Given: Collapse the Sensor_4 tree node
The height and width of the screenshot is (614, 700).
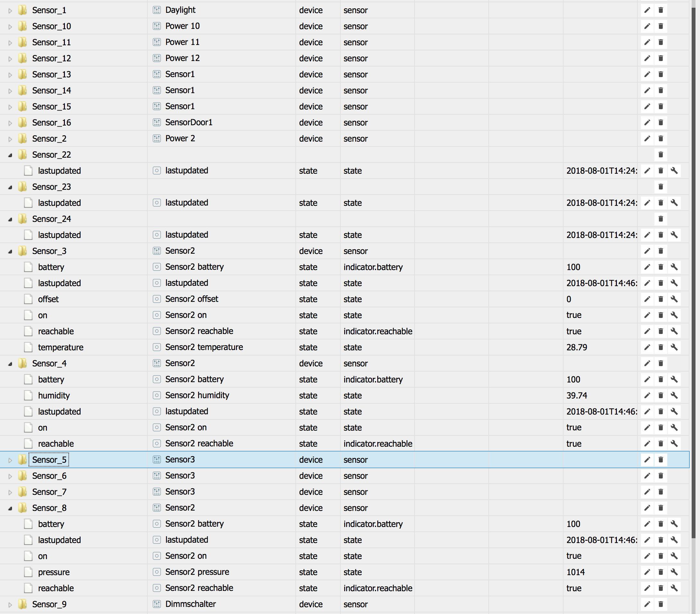Looking at the screenshot, I should [10, 364].
